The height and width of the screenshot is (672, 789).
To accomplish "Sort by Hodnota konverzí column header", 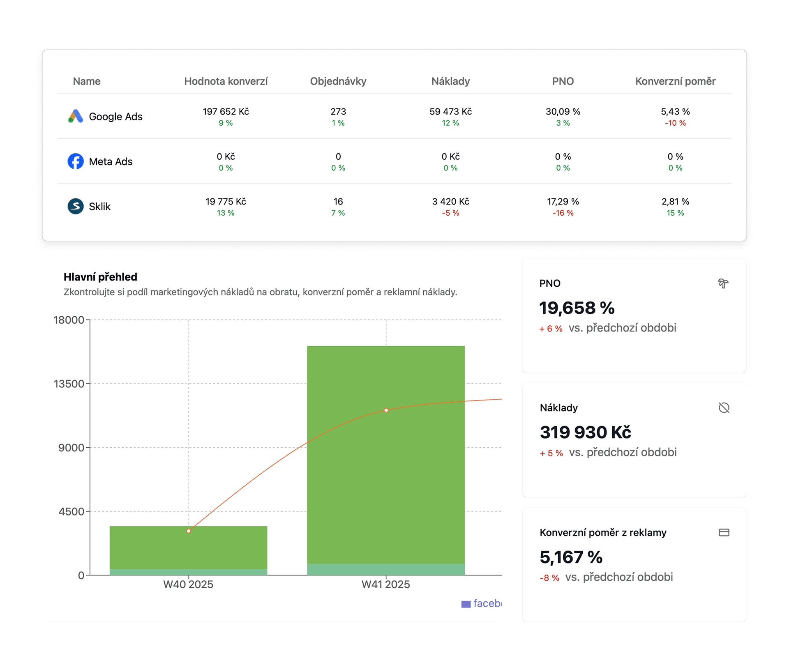I will [x=226, y=81].
